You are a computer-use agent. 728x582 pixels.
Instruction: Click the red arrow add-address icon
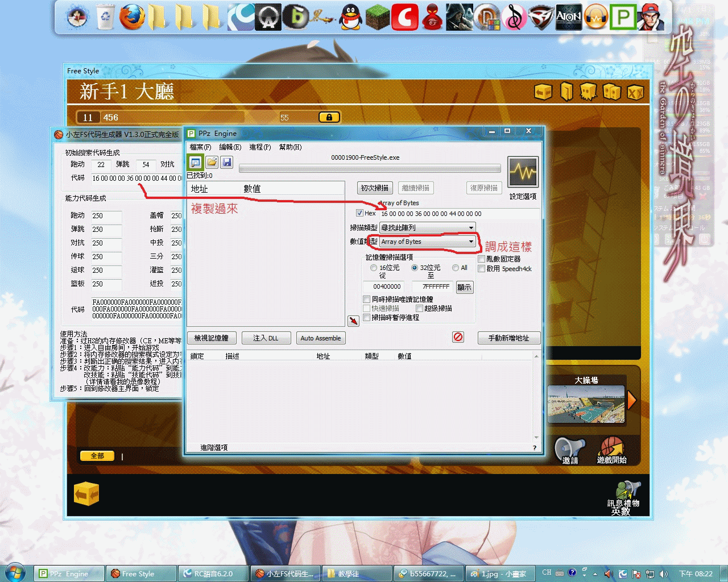[x=353, y=321]
